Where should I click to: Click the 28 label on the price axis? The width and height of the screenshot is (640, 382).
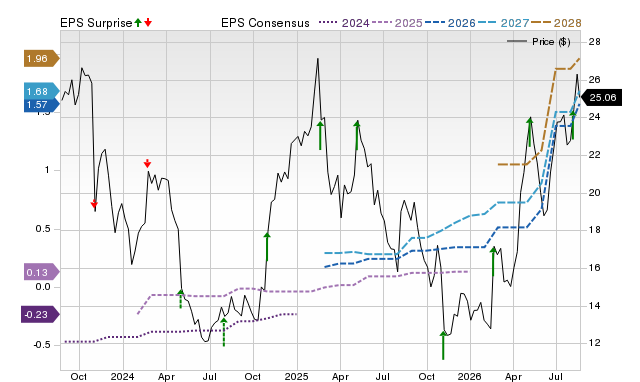[595, 42]
